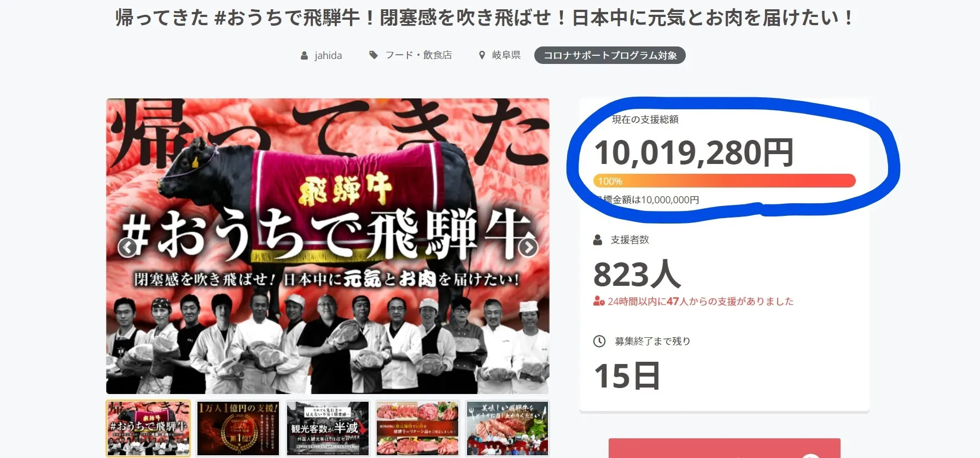
Task: Open the フード・飲食店 category link
Action: click(x=418, y=55)
